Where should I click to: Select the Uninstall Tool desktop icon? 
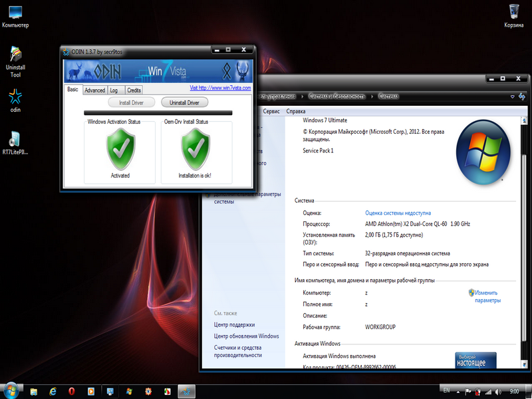[x=15, y=62]
